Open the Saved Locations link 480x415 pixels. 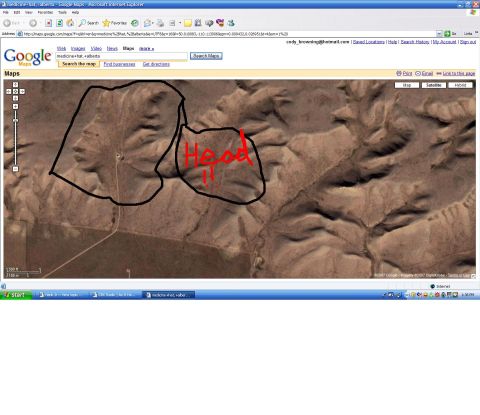369,42
